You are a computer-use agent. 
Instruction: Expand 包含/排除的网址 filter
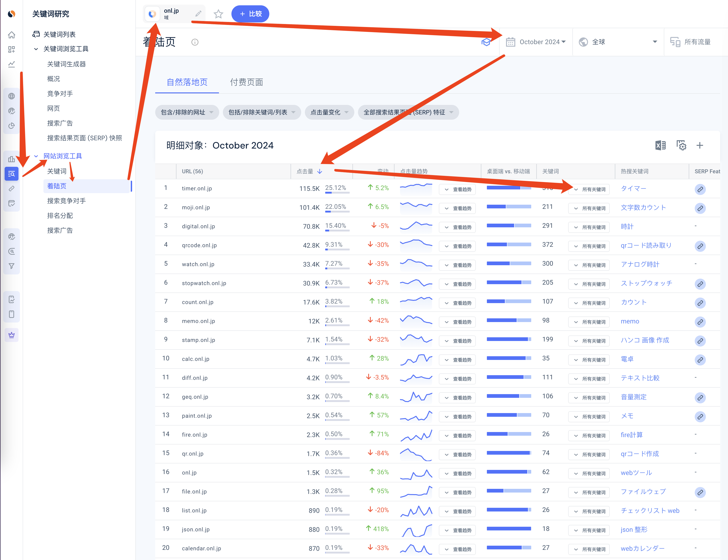(187, 112)
